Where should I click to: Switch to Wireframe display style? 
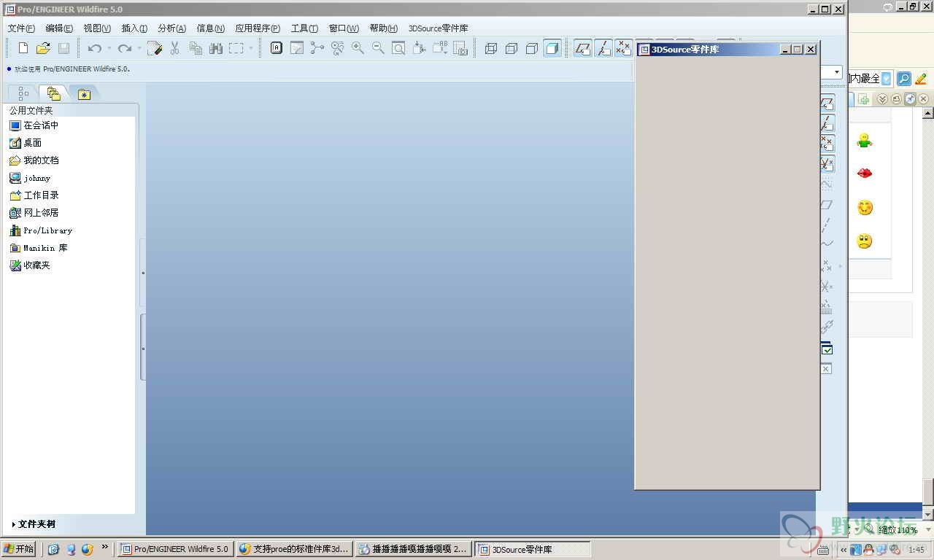(491, 48)
